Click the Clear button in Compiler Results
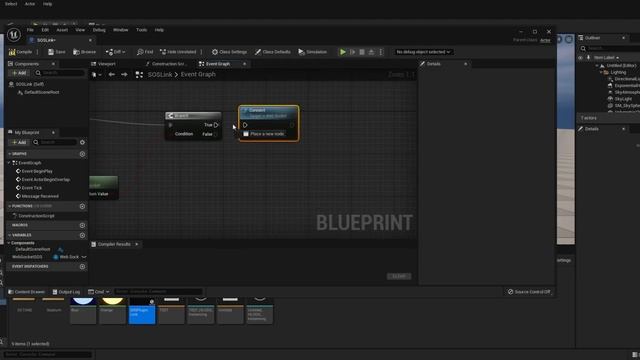The height and width of the screenshot is (360, 640). coord(399,276)
